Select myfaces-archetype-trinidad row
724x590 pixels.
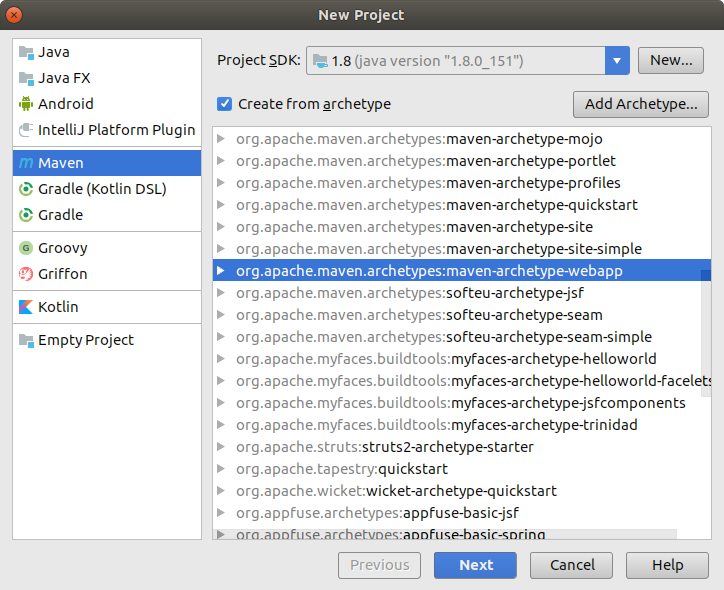click(462, 425)
